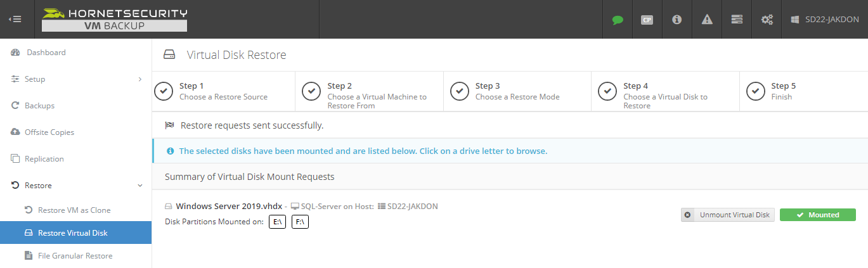Expand the Setup menu chevron
This screenshot has width=868, height=268.
pos(139,79)
